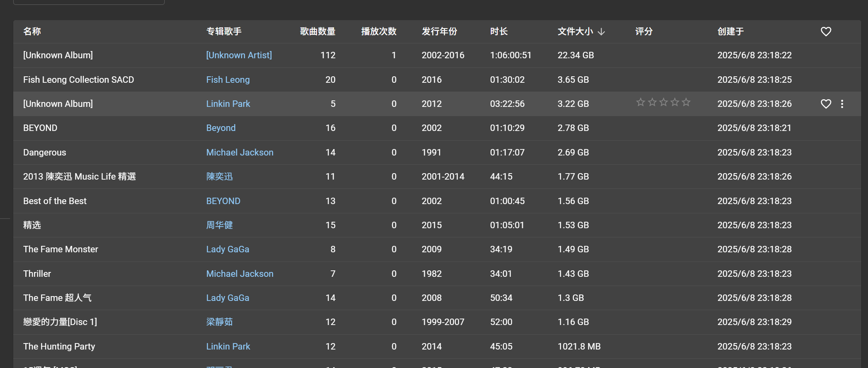Select the 2013 陳奕迅 Music Life 精選 album

80,176
